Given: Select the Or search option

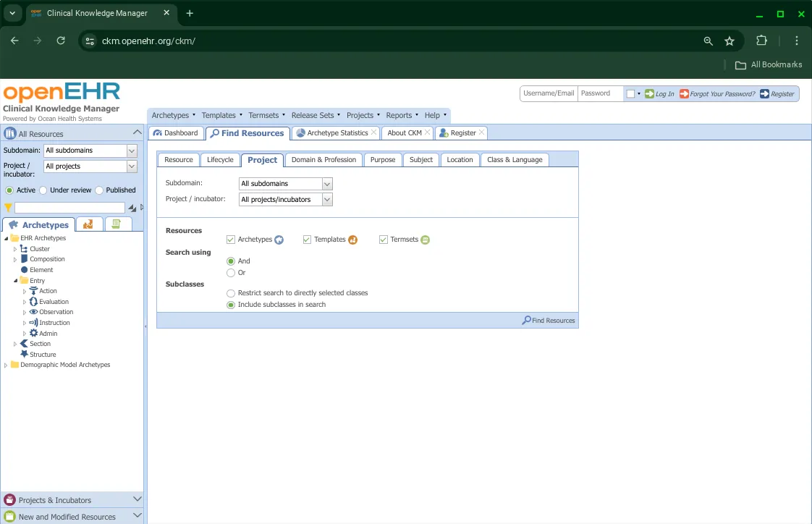Looking at the screenshot, I should coord(231,273).
